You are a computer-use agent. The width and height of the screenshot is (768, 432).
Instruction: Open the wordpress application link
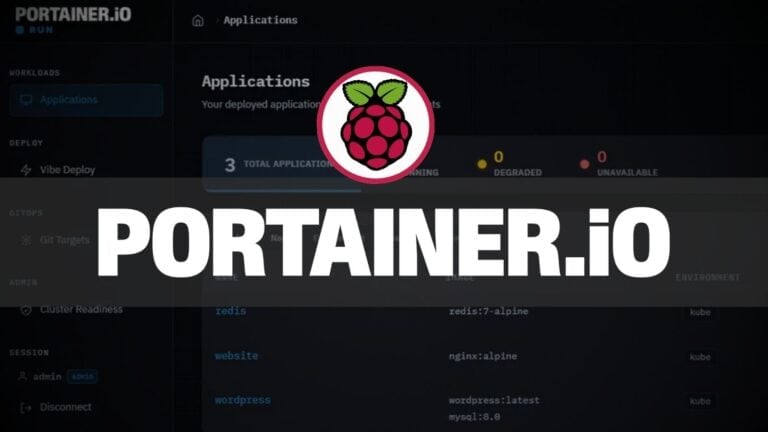click(x=243, y=400)
